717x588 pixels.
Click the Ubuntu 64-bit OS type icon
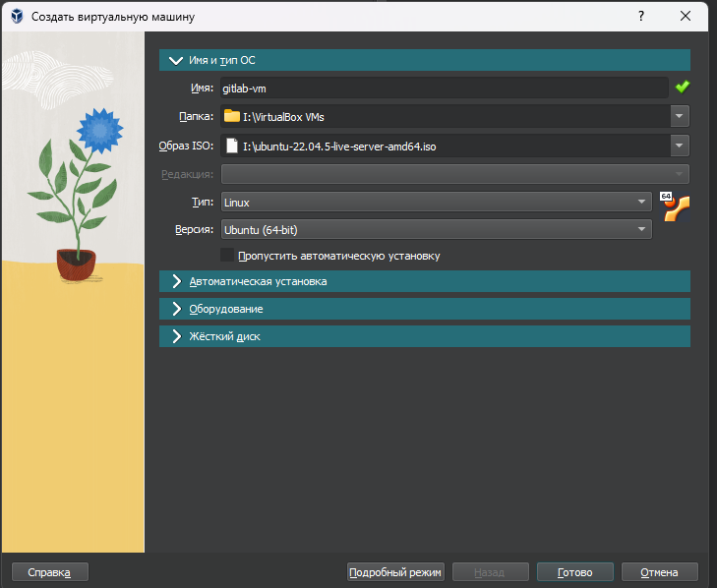[675, 206]
